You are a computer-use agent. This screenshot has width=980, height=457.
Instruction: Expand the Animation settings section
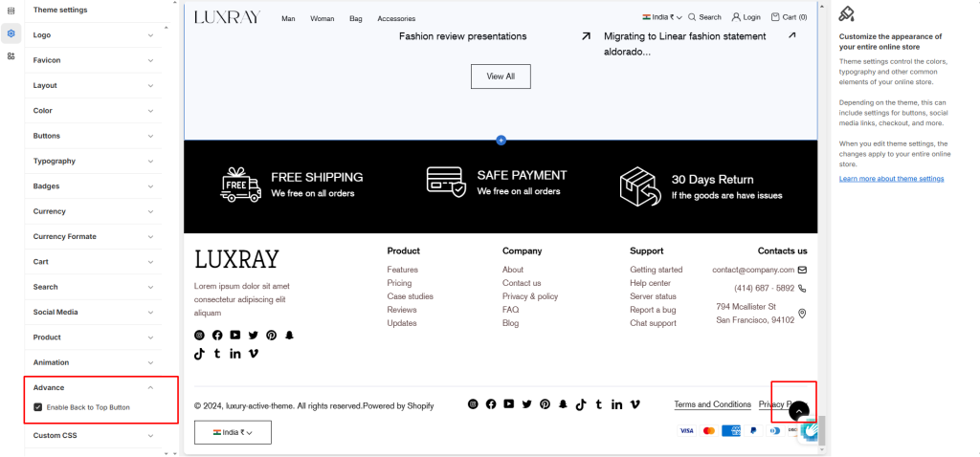pyautogui.click(x=93, y=362)
